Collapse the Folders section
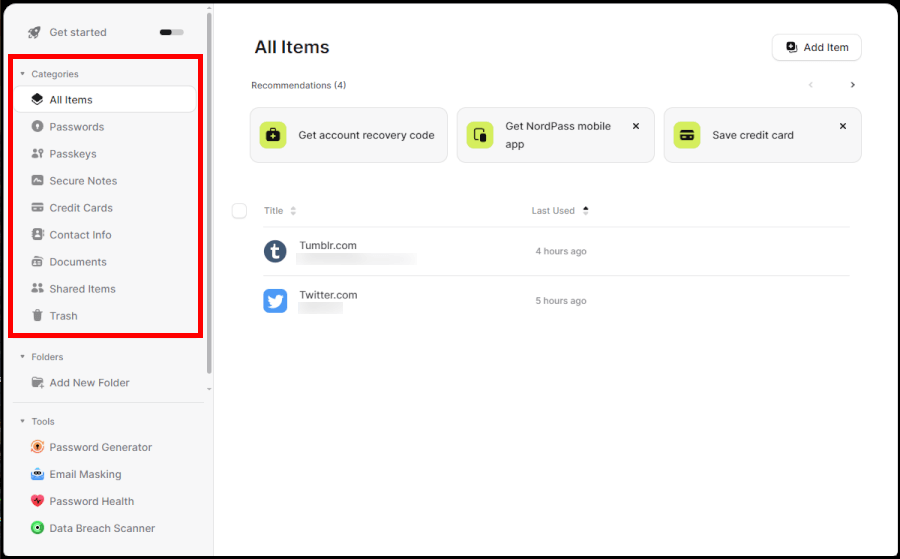The height and width of the screenshot is (559, 900). click(23, 357)
